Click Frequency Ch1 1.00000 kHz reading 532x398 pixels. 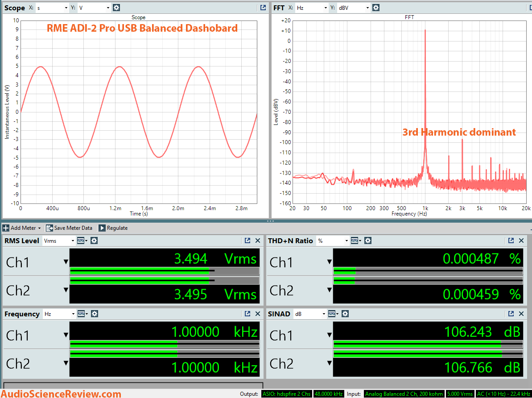pos(214,332)
